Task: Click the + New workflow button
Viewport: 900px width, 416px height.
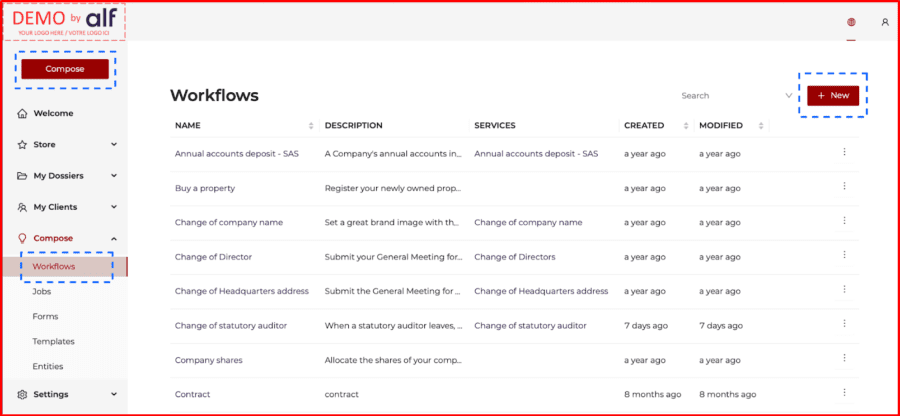Action: (833, 95)
